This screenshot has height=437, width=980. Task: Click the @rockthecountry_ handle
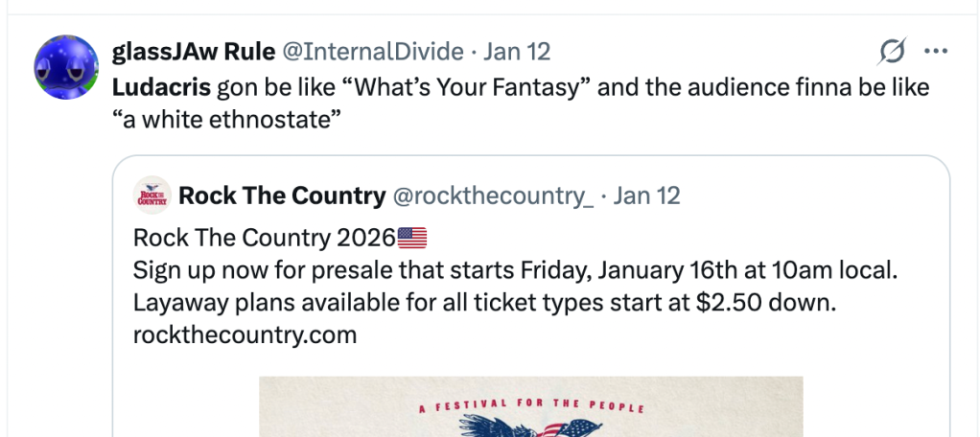coord(493,196)
